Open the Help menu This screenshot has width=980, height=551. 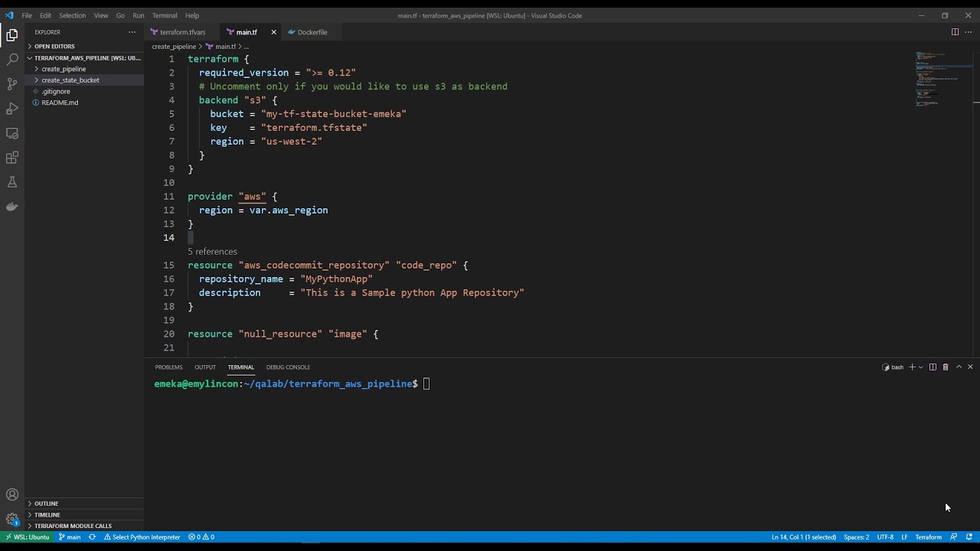point(192,15)
